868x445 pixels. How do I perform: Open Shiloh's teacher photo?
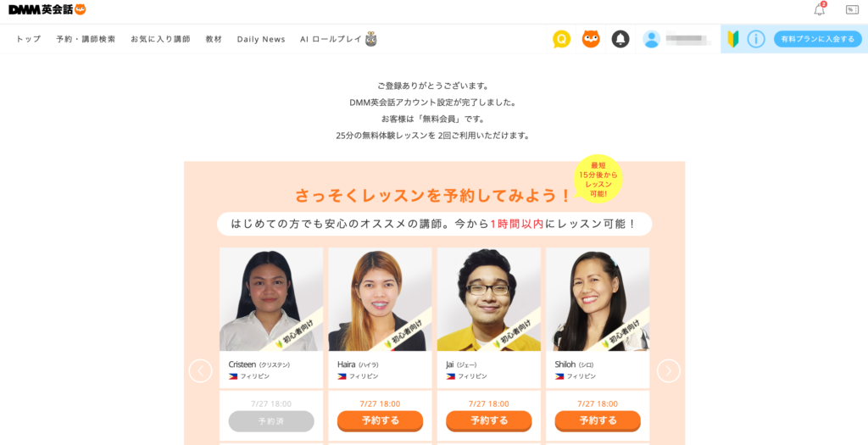598,299
